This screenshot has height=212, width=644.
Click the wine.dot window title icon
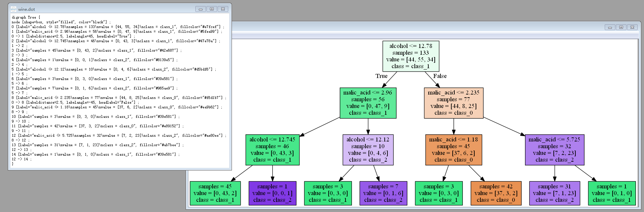pos(14,9)
